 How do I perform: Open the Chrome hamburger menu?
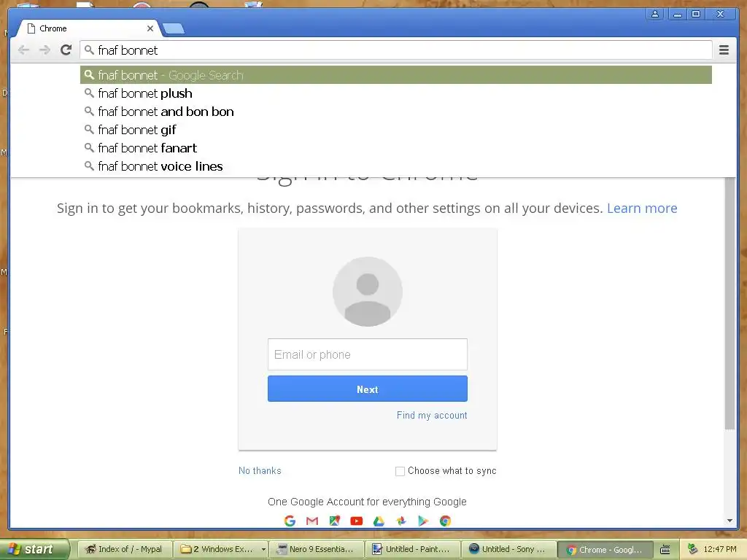pyautogui.click(x=724, y=50)
